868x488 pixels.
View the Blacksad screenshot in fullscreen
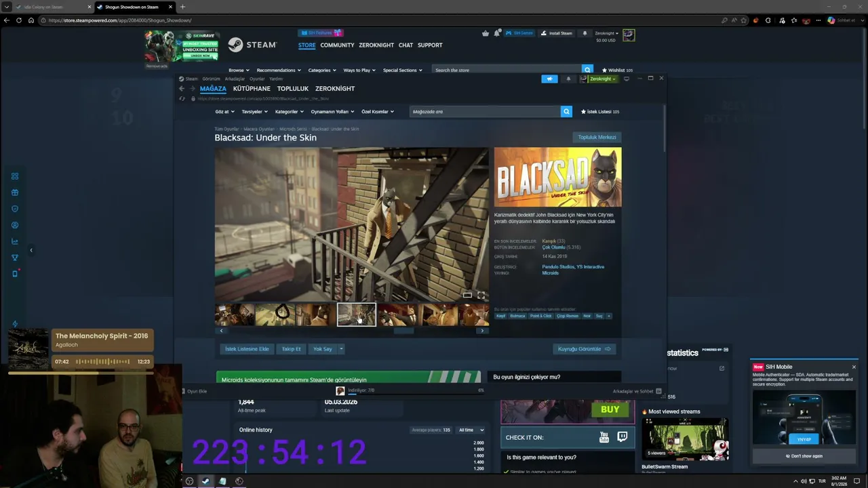pos(481,295)
